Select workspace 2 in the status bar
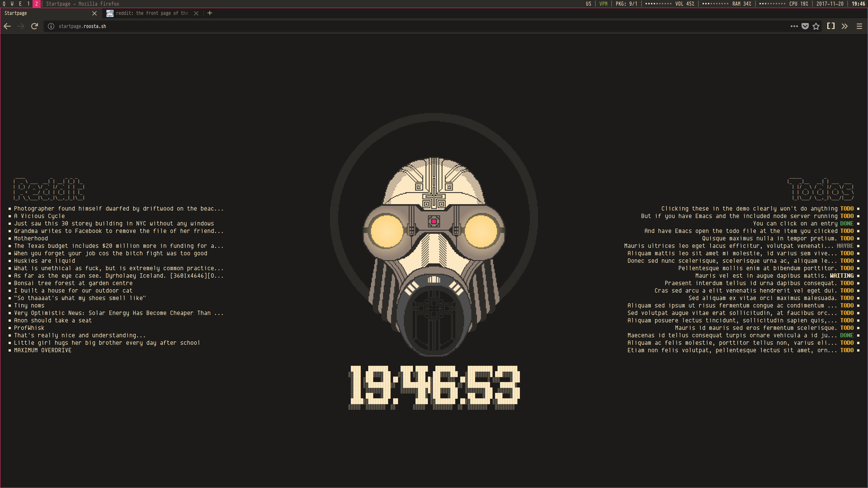The height and width of the screenshot is (488, 868). tap(36, 4)
